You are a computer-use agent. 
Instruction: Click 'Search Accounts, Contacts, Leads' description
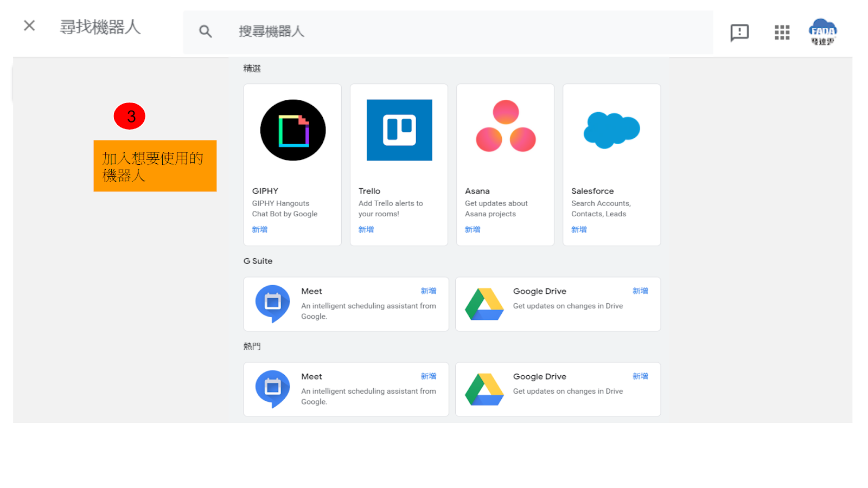coord(601,209)
